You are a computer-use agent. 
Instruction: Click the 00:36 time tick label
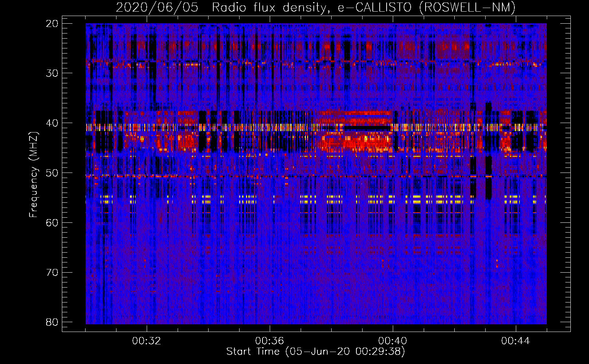(270, 341)
